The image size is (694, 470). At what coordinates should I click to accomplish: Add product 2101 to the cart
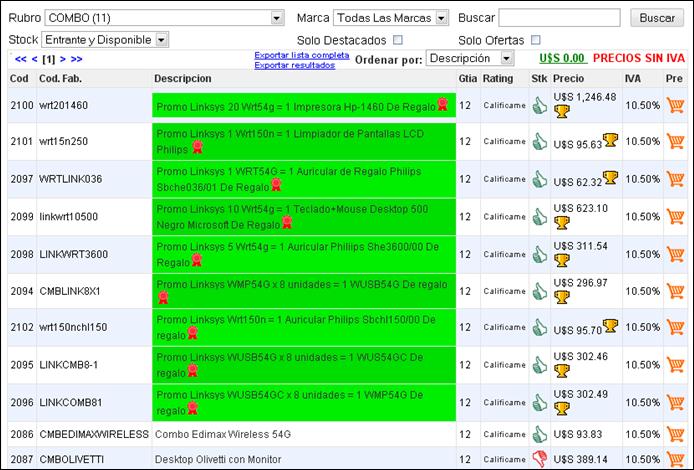675,141
